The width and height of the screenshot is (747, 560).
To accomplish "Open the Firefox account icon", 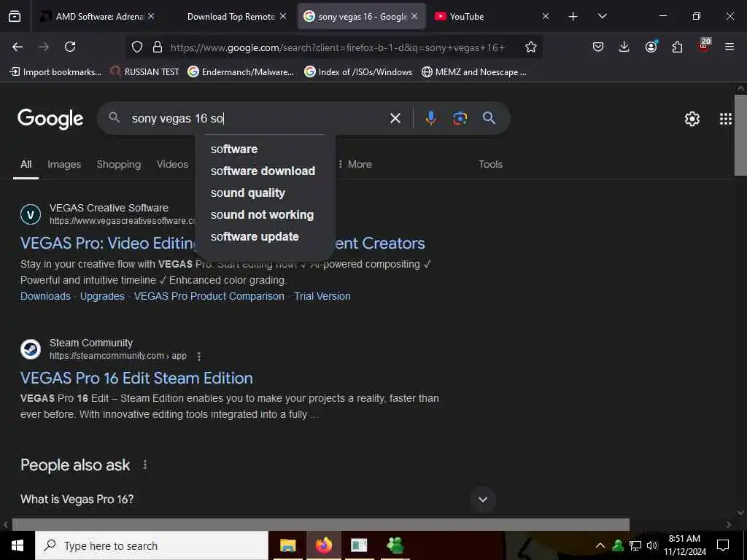I will point(651,46).
